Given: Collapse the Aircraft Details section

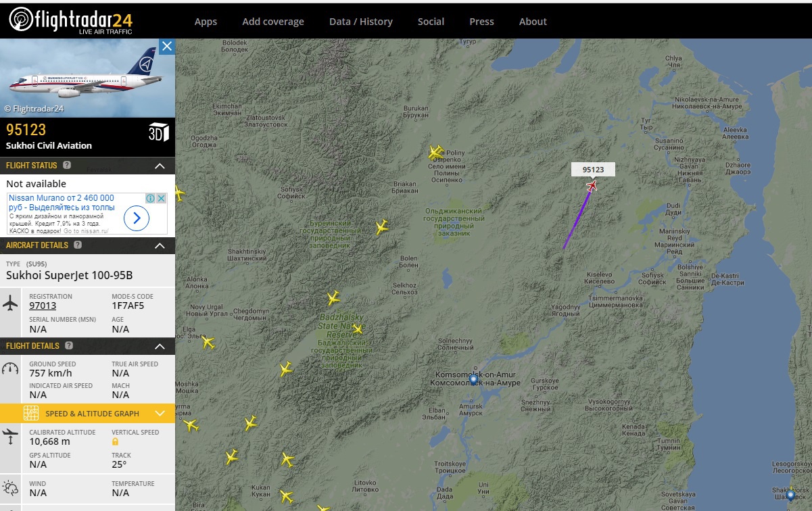Looking at the screenshot, I should 160,246.
